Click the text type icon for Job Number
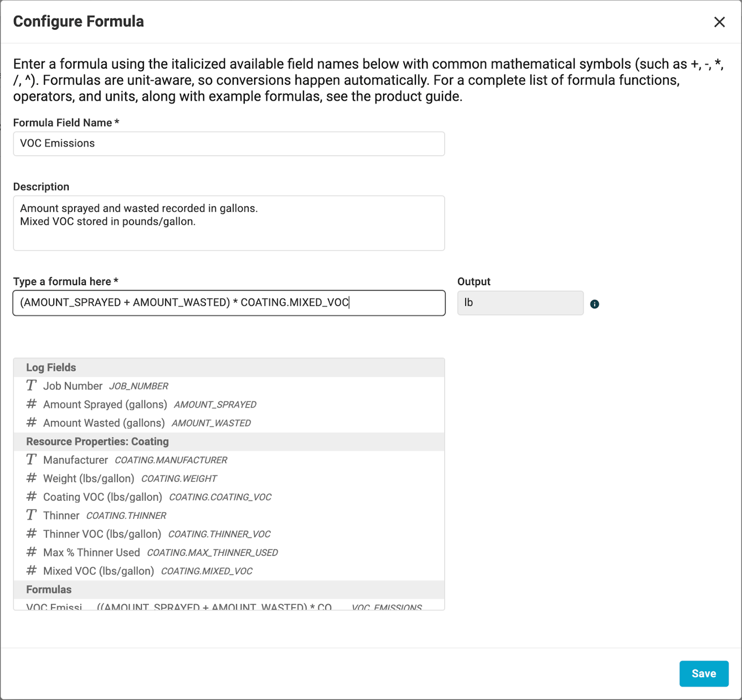Viewport: 742px width, 700px height. click(x=32, y=385)
